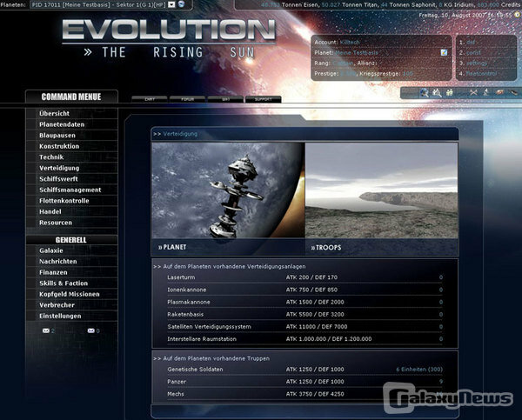The height and width of the screenshot is (420, 522).
Task: Open the SUPPORT tab
Action: (264, 99)
